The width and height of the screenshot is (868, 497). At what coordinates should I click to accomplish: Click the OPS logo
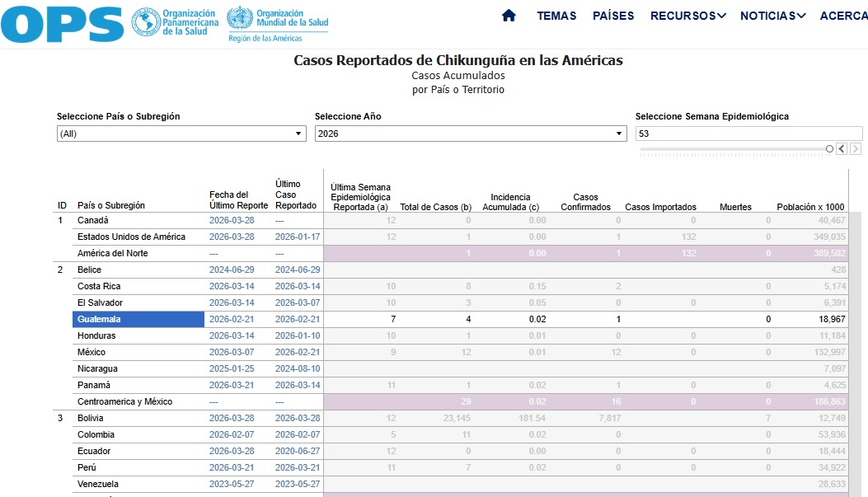[x=63, y=24]
